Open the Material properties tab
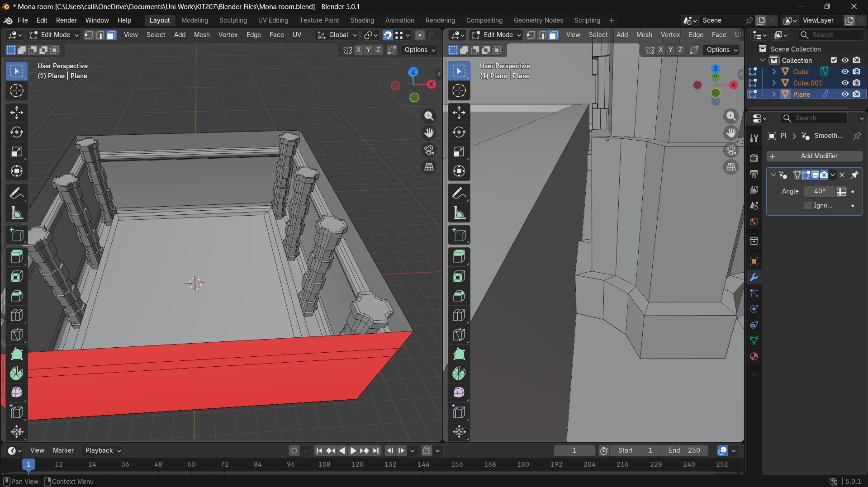The width and height of the screenshot is (868, 487). (754, 356)
